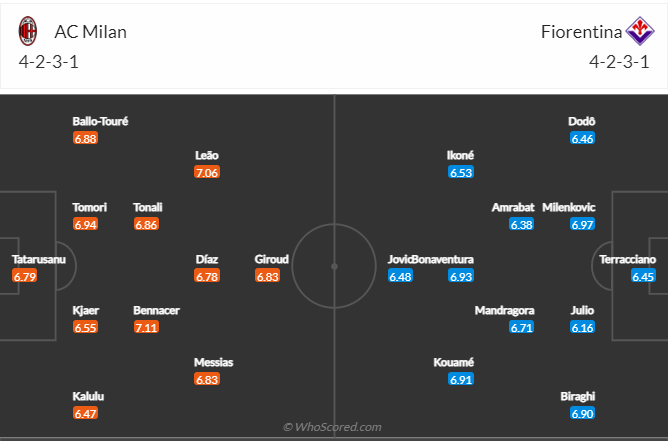Select player Dodô on the pitch
Screen dimensions: 671x441
[582, 121]
